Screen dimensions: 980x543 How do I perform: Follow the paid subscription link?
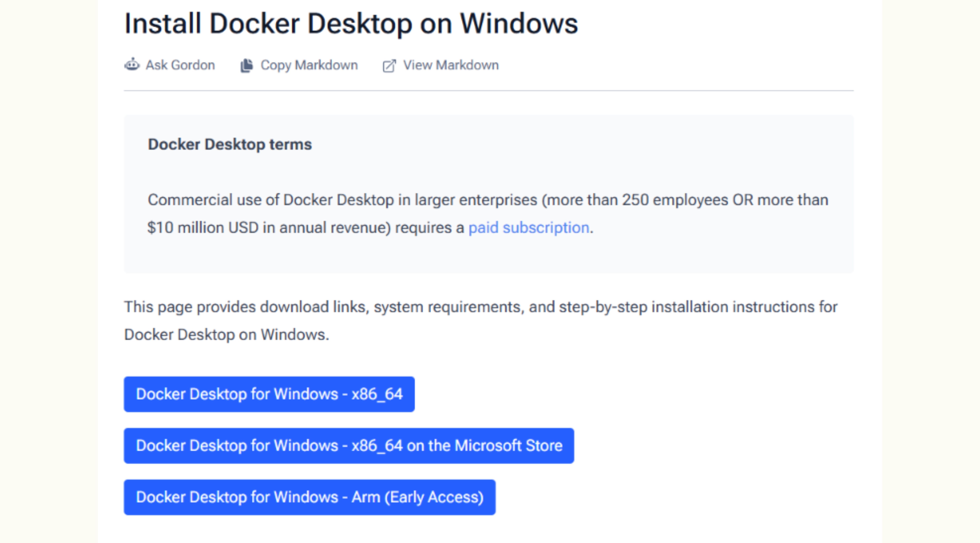[528, 228]
